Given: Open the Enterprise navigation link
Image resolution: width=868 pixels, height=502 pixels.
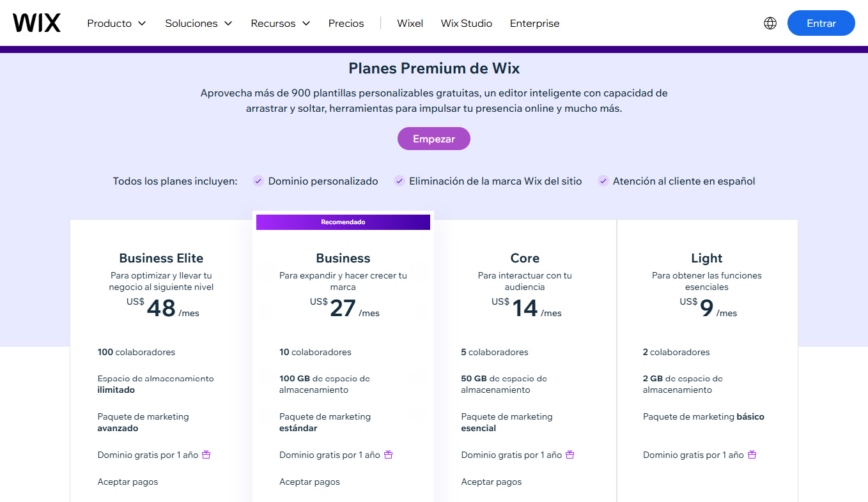Looking at the screenshot, I should point(535,23).
